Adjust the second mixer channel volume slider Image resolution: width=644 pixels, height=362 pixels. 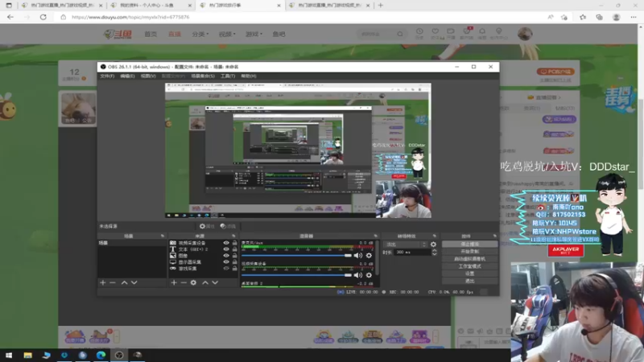[x=296, y=275]
